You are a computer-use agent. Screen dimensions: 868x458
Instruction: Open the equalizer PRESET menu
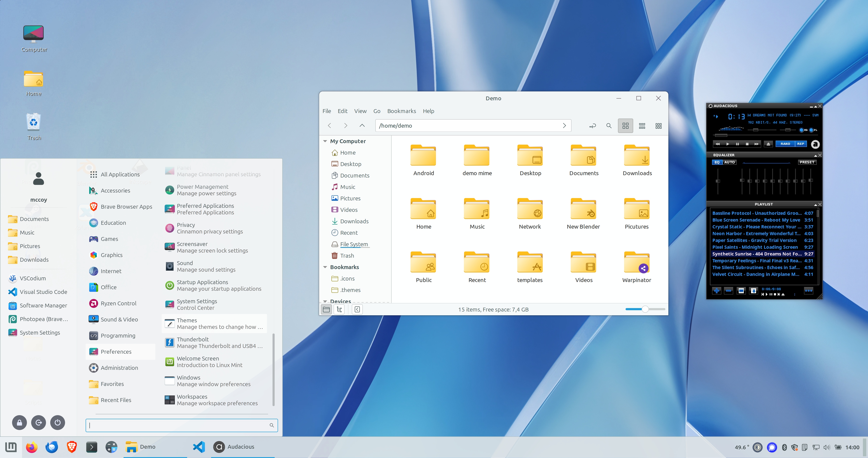(x=807, y=162)
